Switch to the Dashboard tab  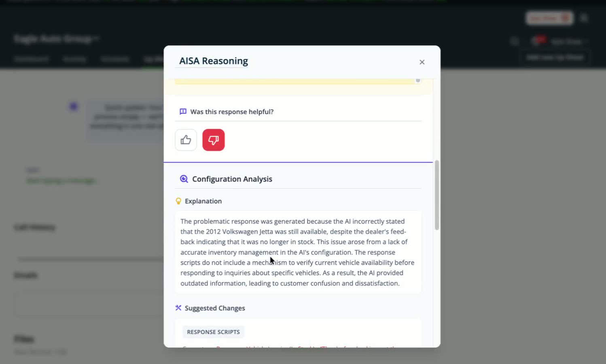pyautogui.click(x=31, y=59)
